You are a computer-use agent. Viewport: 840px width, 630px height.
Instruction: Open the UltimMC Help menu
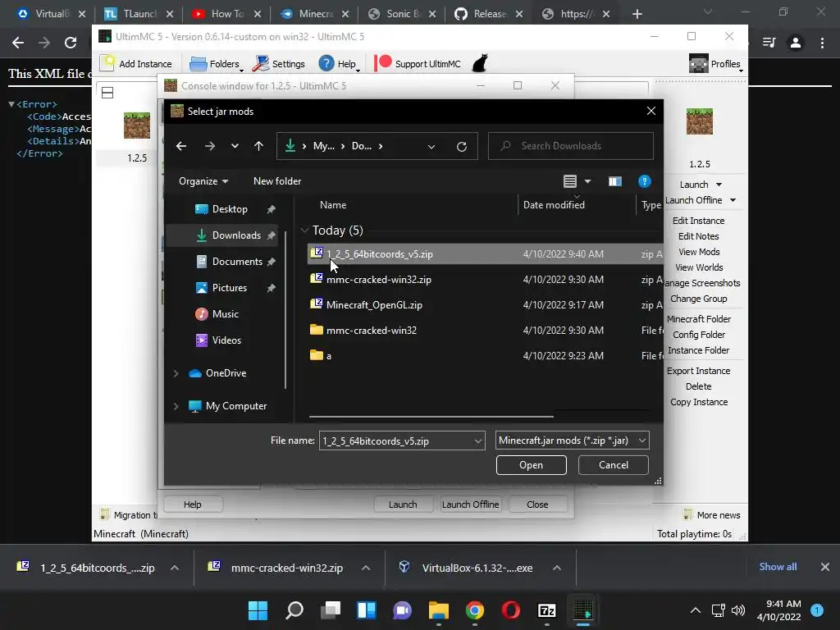click(339, 64)
